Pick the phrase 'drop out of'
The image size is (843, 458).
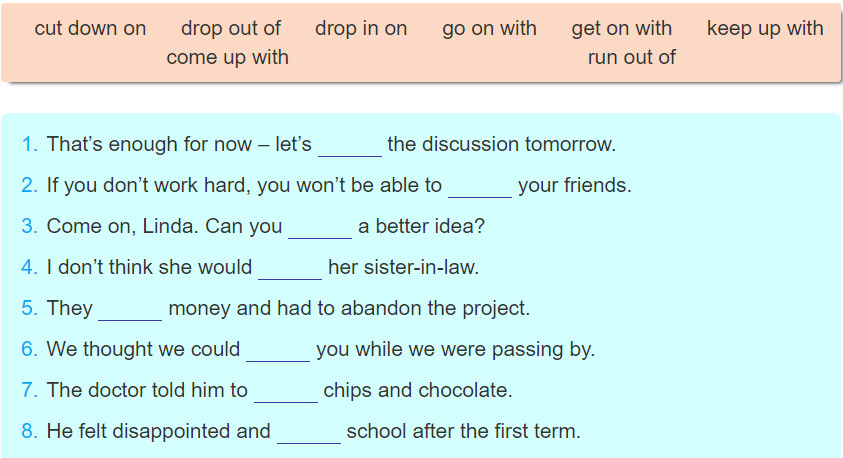(231, 28)
